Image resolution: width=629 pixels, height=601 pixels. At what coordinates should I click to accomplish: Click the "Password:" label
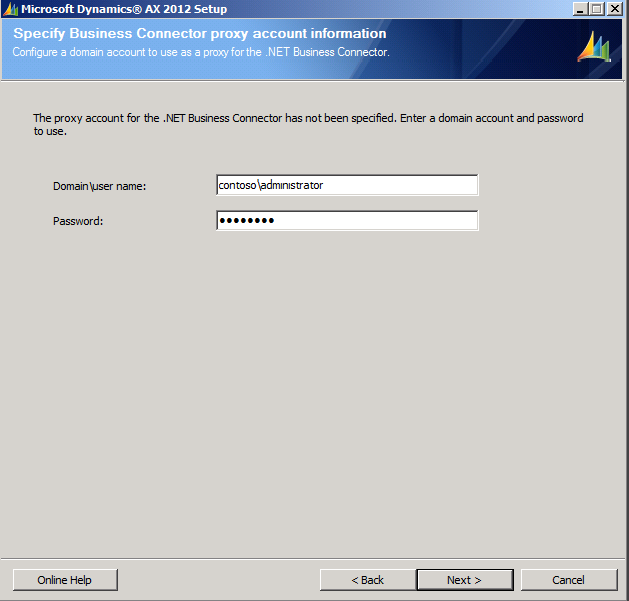(x=78, y=221)
